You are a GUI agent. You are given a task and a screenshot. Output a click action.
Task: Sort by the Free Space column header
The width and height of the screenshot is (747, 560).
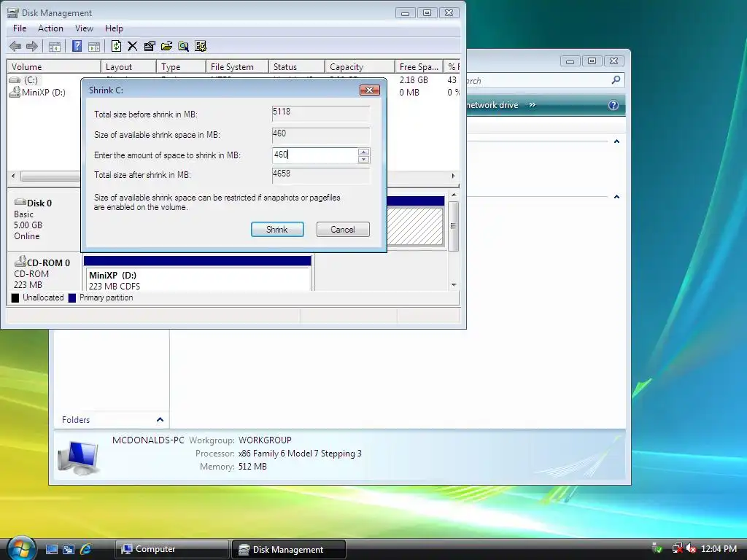pyautogui.click(x=419, y=66)
